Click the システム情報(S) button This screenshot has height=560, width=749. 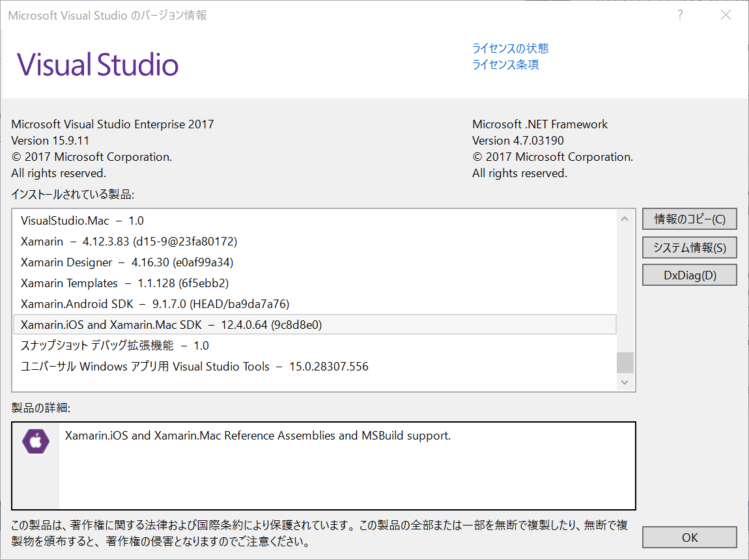pyautogui.click(x=689, y=247)
